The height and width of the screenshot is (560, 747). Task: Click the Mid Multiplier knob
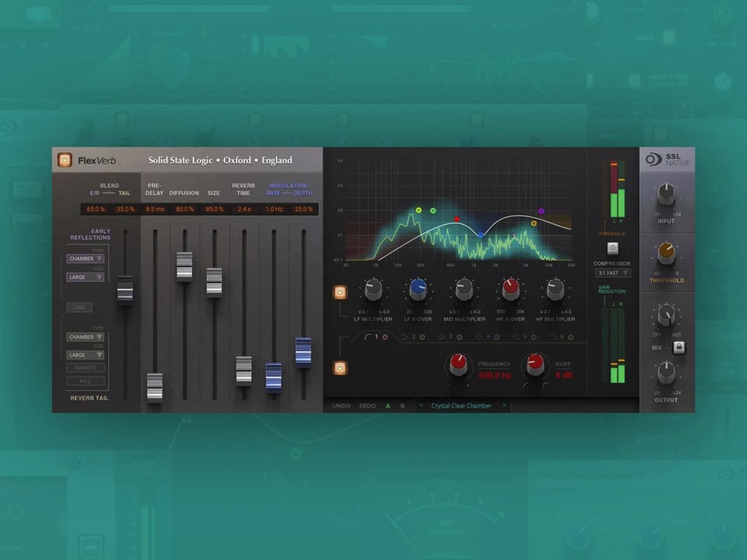464,289
